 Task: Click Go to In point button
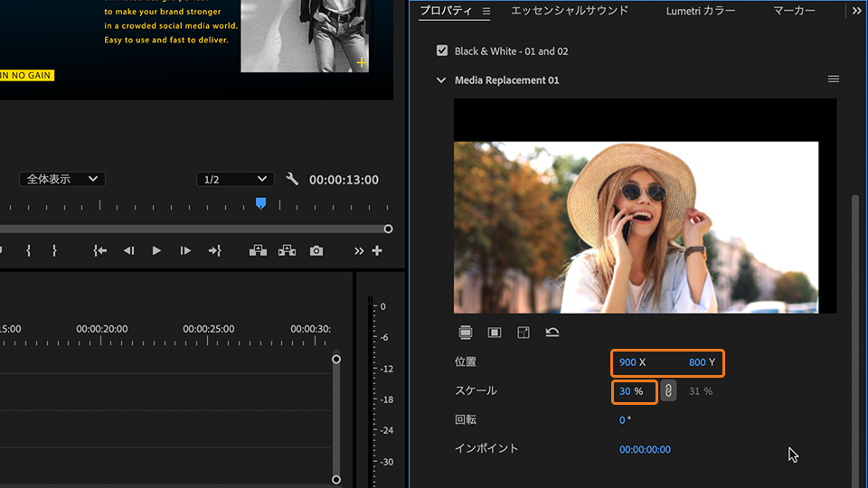(x=100, y=250)
